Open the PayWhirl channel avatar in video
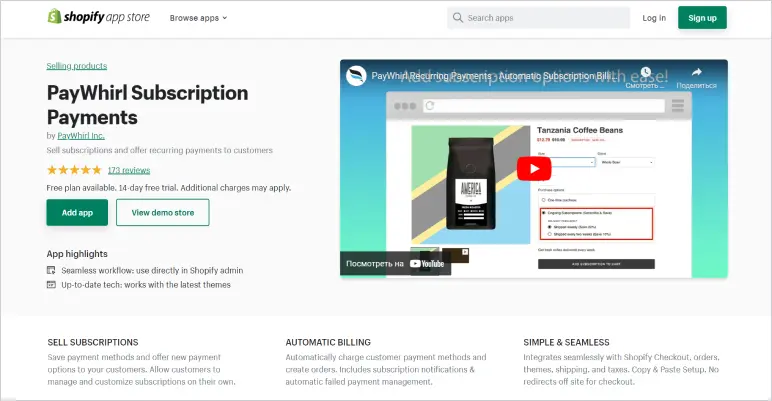The height and width of the screenshot is (401, 772). click(356, 76)
